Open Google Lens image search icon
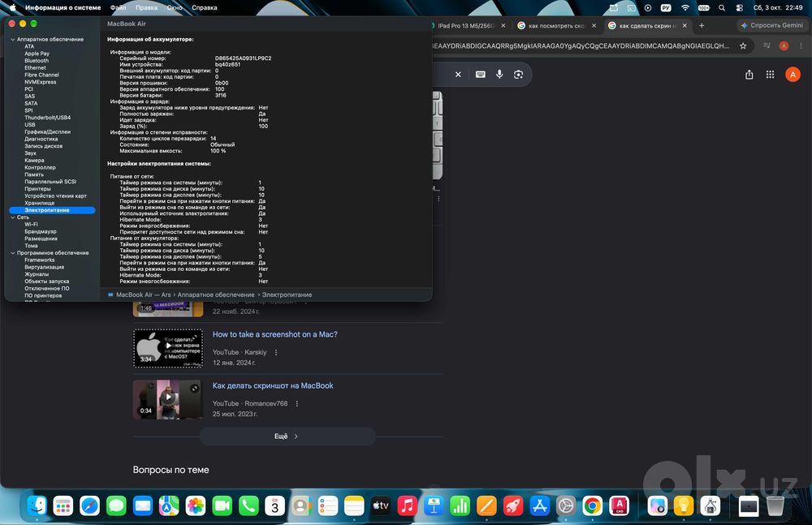The image size is (812, 525). [x=518, y=75]
